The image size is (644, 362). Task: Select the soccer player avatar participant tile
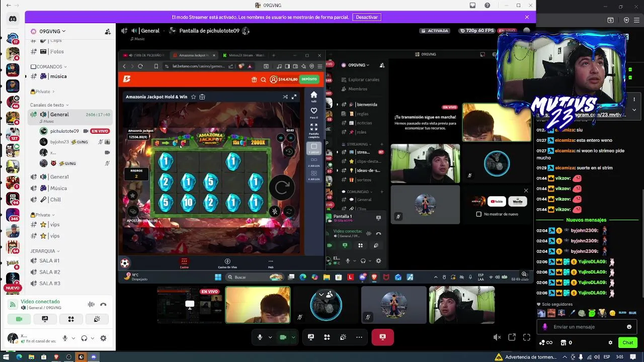[393, 305]
